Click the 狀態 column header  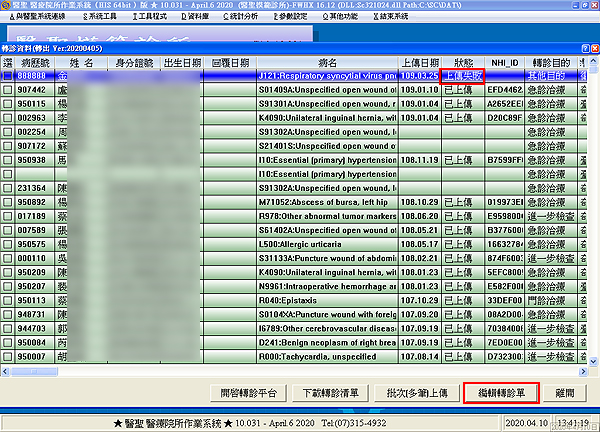click(464, 61)
